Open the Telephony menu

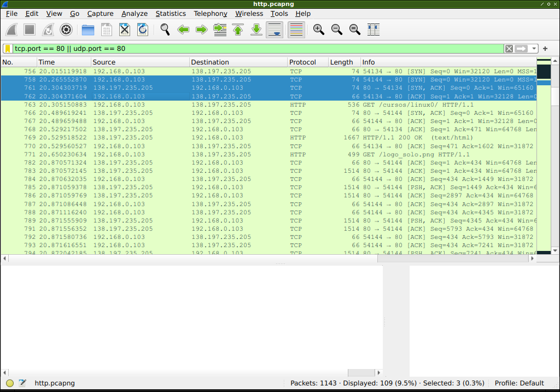click(210, 13)
